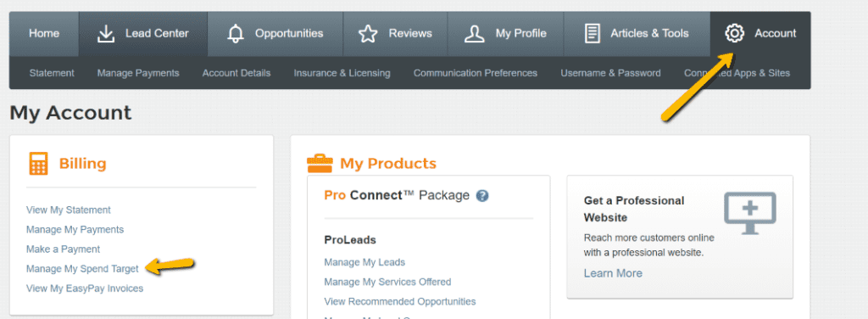Click the Learn More link

613,273
